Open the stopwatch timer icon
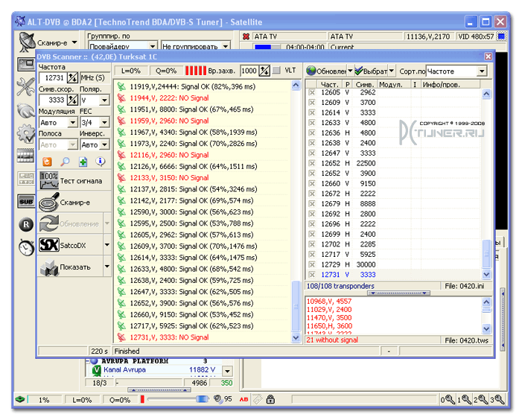The image size is (522, 420). point(26,247)
